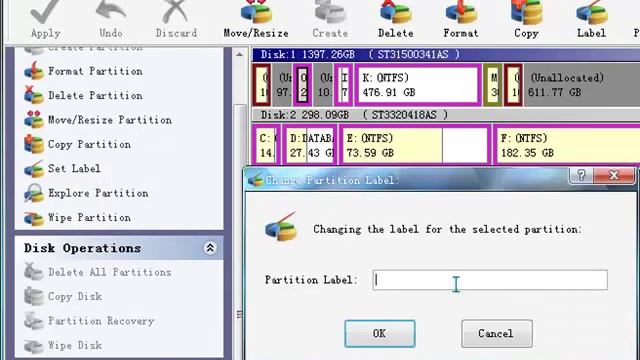
Task: Select the E: NTFS 73.59 GB partition
Action: click(x=415, y=146)
